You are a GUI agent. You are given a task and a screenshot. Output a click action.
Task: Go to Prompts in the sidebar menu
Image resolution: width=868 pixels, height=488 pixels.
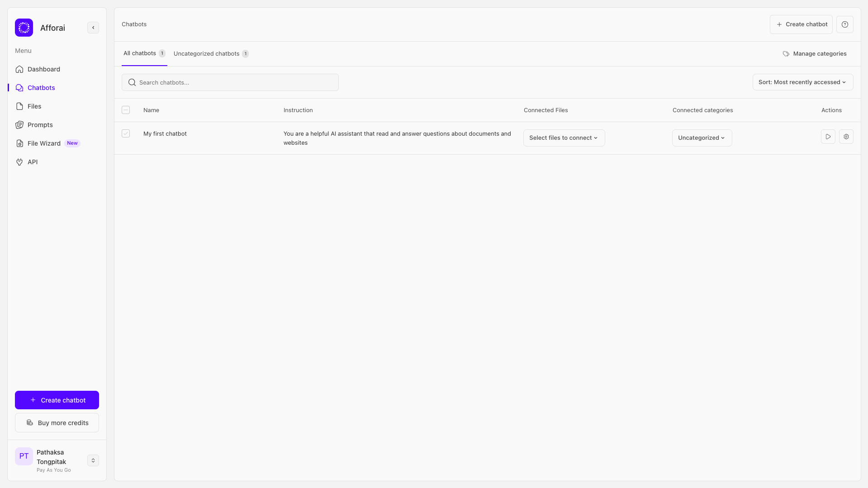[40, 125]
